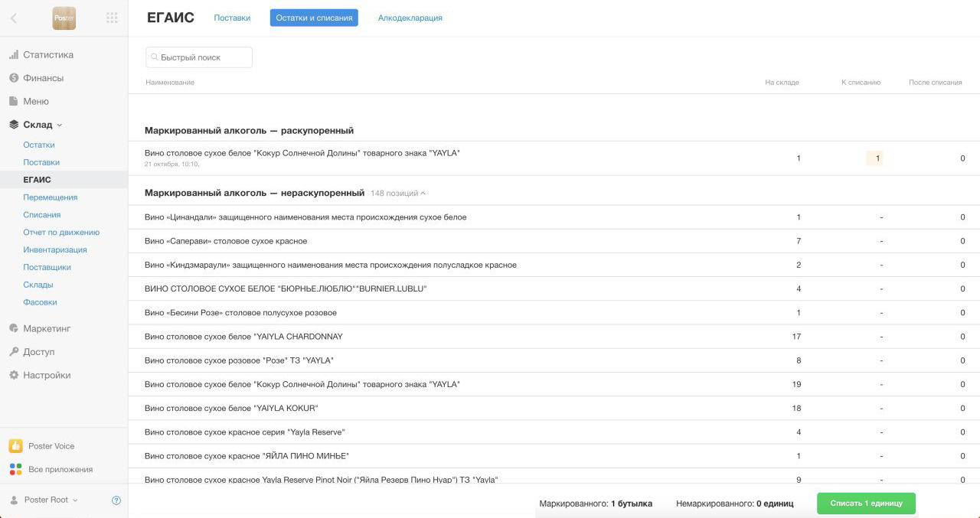Click the Вино «Цинандали» row name
Screen dimensions: 980x518
click(305, 217)
